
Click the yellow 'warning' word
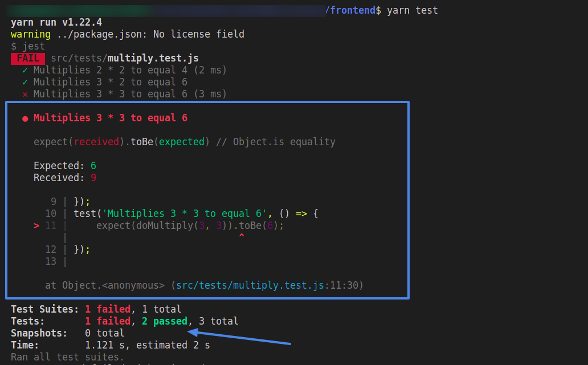tap(30, 35)
